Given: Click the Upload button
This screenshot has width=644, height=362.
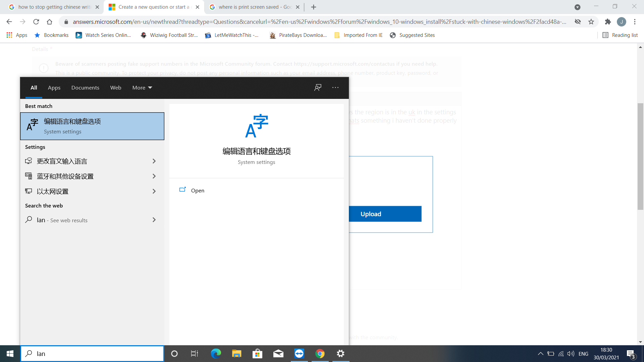Looking at the screenshot, I should 371,214.
